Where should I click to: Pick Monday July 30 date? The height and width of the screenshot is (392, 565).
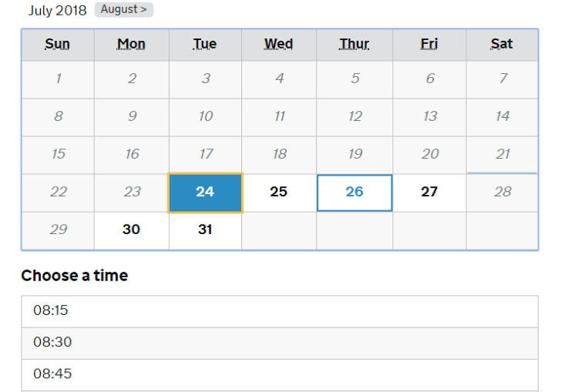coord(132,230)
